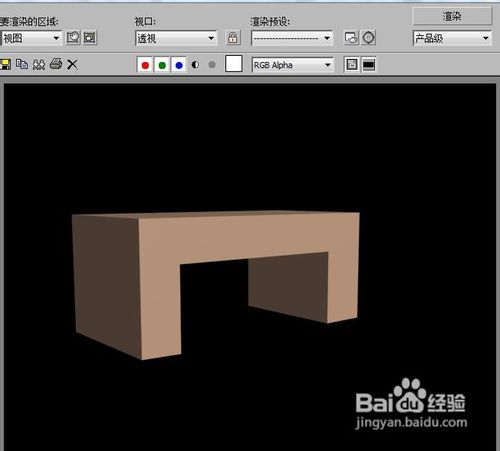Click the auto region selected icon
The height and width of the screenshot is (451, 500).
click(x=90, y=38)
